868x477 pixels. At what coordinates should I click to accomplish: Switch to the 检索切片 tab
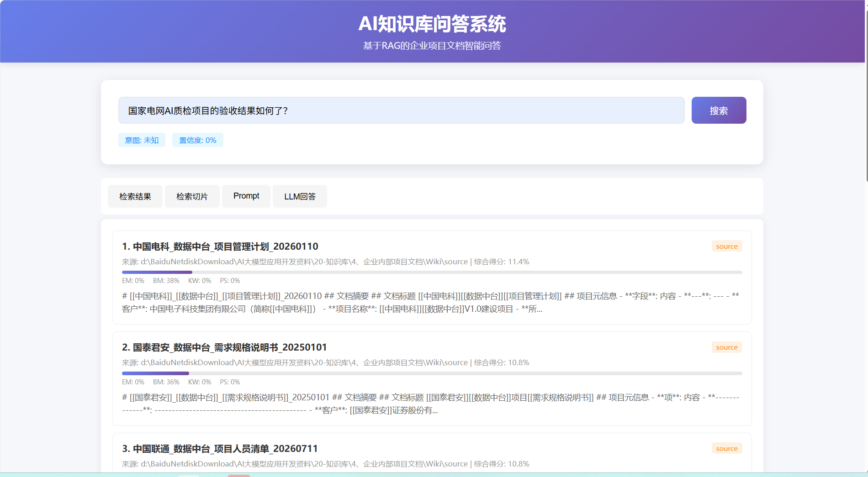[192, 196]
